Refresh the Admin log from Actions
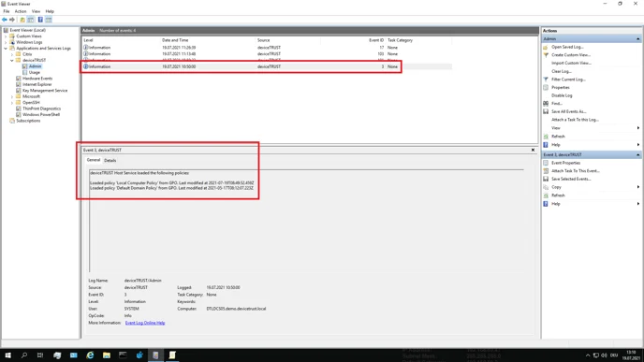This screenshot has width=644, height=362. tap(558, 137)
